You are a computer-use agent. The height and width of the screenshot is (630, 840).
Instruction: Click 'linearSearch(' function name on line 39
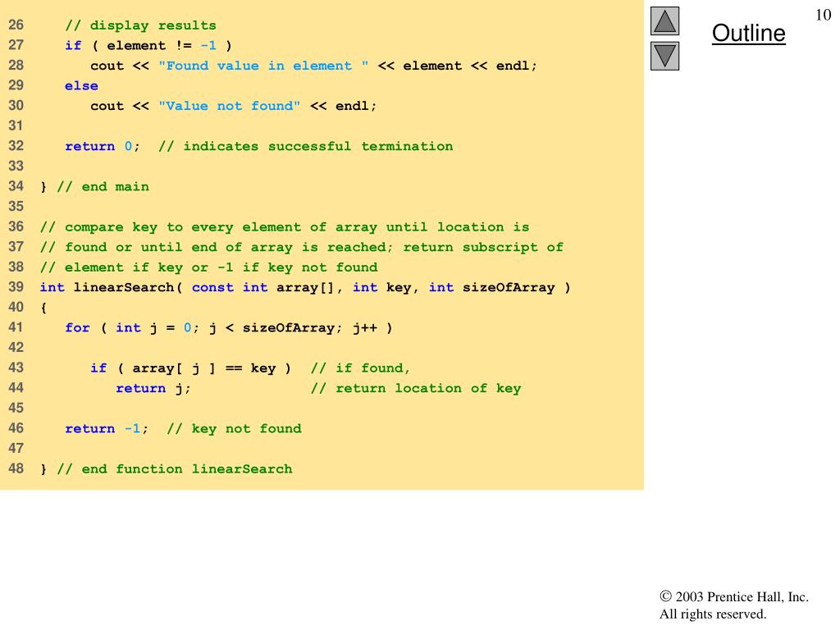pos(128,288)
